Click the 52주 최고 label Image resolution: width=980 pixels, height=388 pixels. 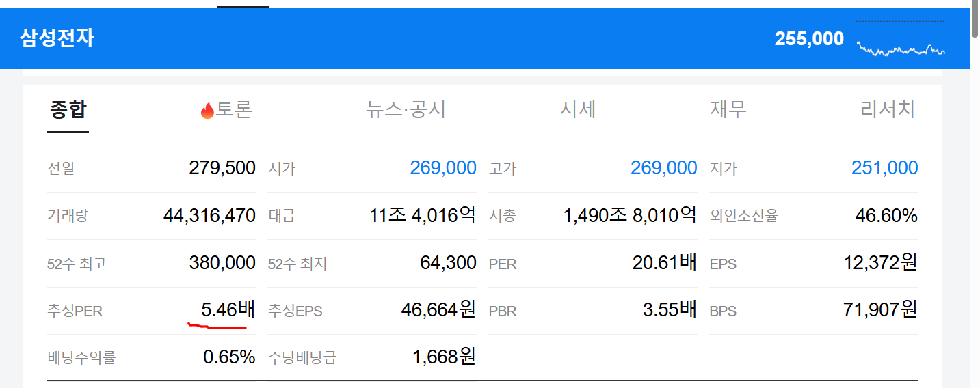(77, 264)
